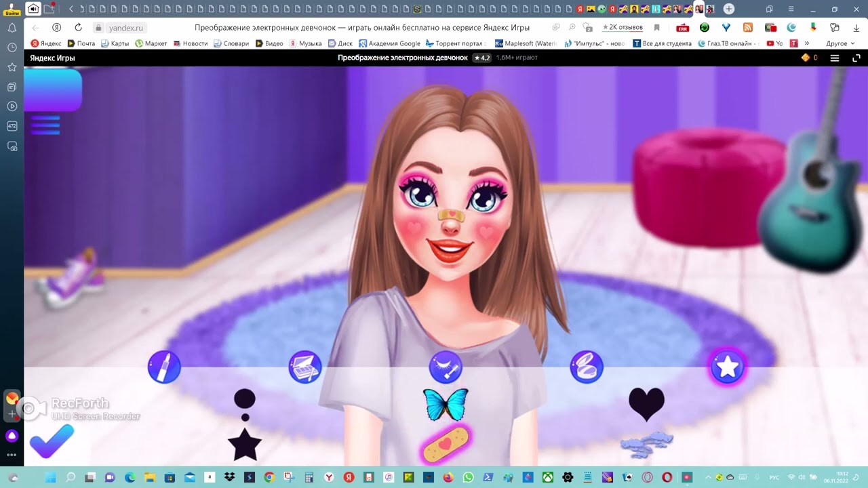This screenshot has width=868, height=488.
Task: Open the Карты bookmark
Action: click(115, 43)
